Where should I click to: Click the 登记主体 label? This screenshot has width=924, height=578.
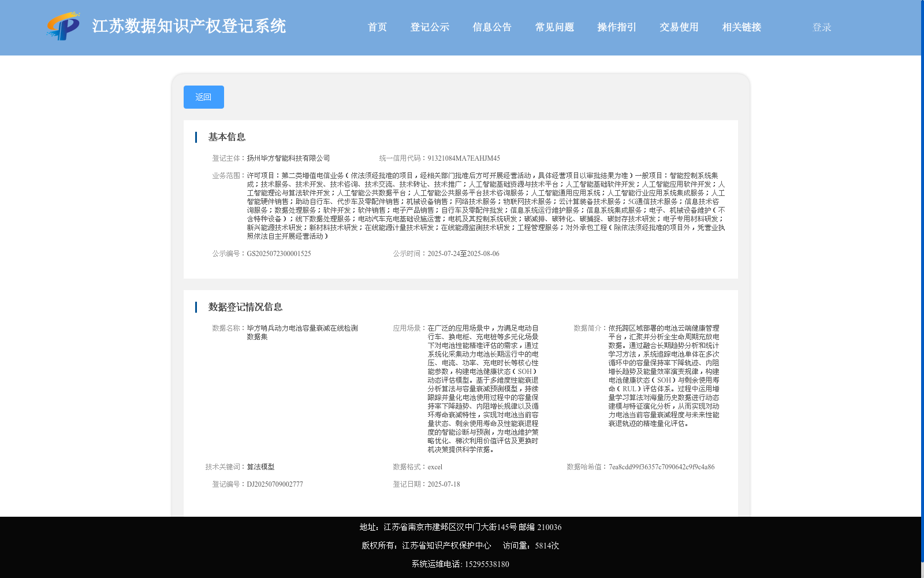[x=229, y=158]
